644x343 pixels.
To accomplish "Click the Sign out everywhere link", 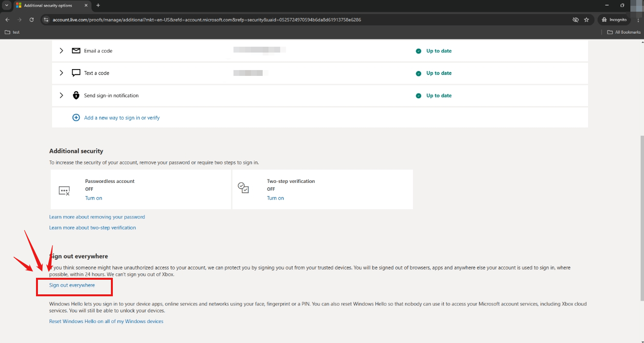I will (x=72, y=285).
